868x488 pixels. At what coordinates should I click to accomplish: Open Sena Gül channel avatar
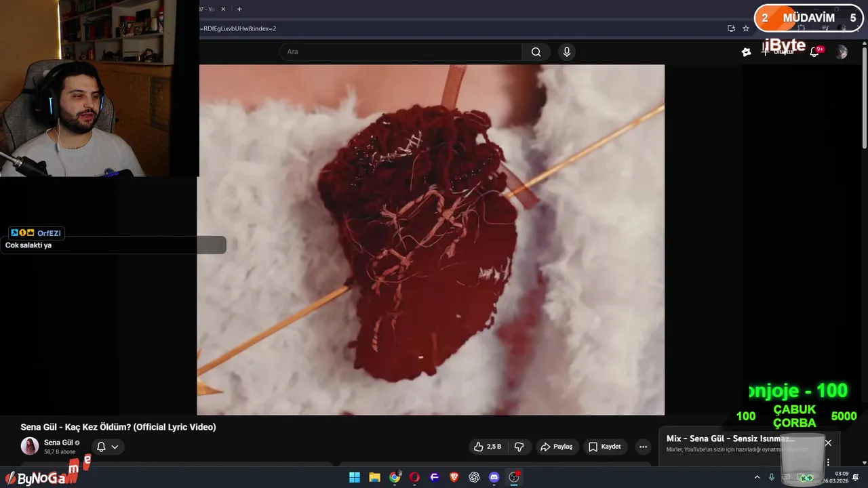[x=30, y=446]
